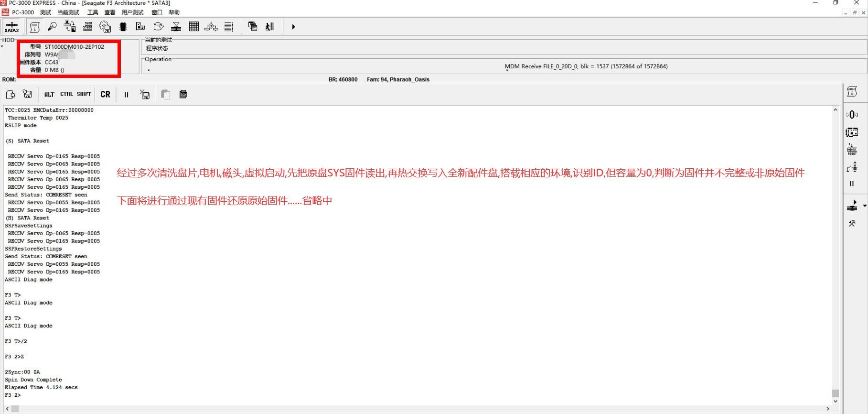Open the folder tree resources icon

pyautogui.click(x=140, y=27)
